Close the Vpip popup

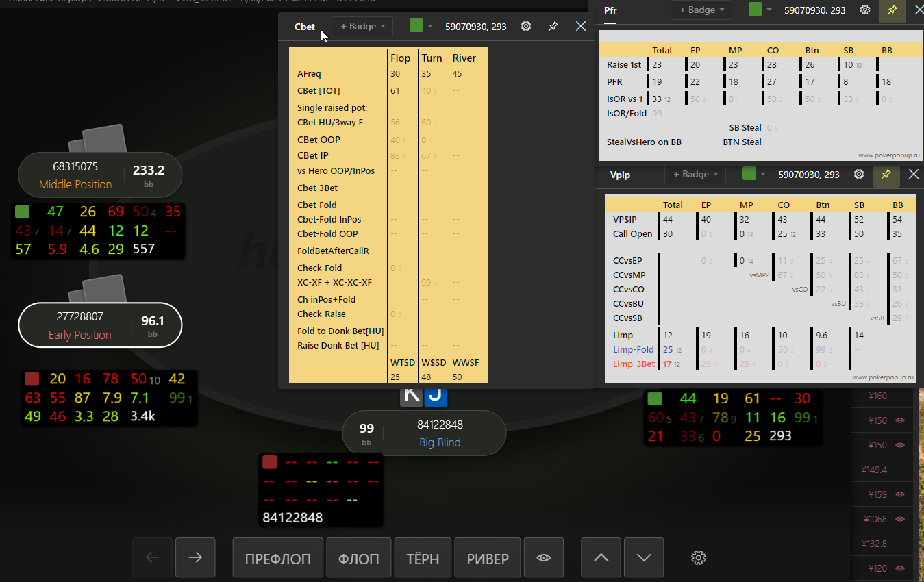click(x=914, y=175)
